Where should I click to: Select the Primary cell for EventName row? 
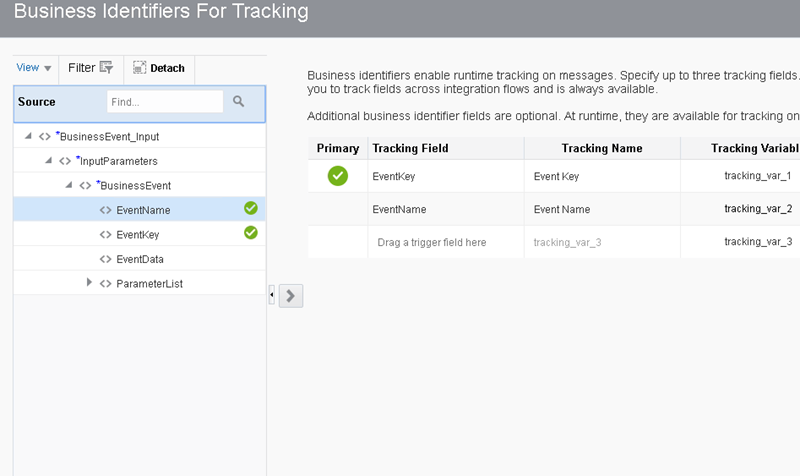[338, 209]
